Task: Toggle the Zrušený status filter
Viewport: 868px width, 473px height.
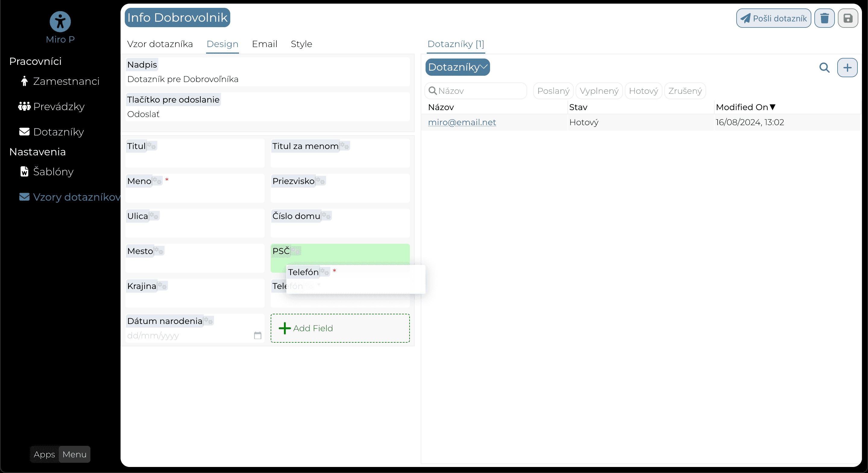Action: coord(685,91)
